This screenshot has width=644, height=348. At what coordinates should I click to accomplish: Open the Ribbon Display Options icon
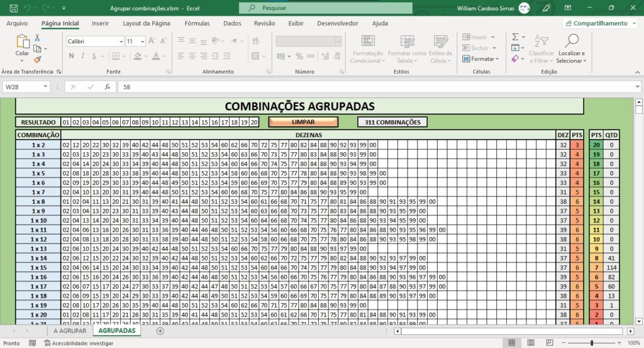pyautogui.click(x=568, y=8)
